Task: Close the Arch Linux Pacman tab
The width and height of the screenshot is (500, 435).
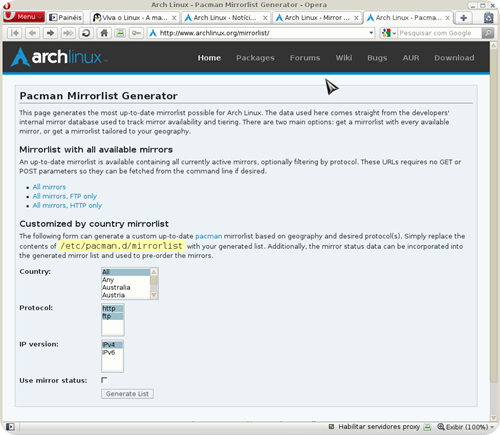Action: 447,18
